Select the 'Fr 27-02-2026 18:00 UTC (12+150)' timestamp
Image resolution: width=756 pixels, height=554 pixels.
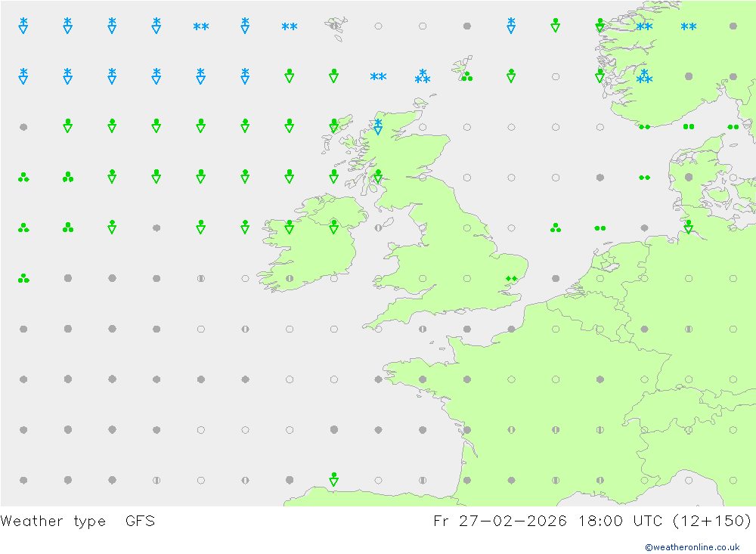592,522
